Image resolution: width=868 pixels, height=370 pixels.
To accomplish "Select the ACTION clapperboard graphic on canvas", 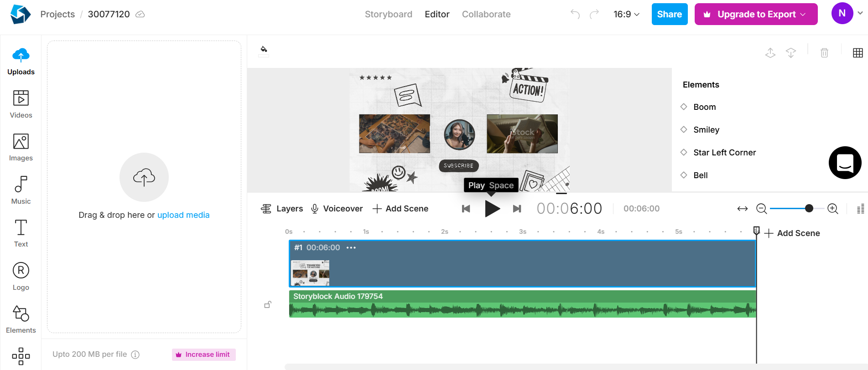I will pos(528,85).
